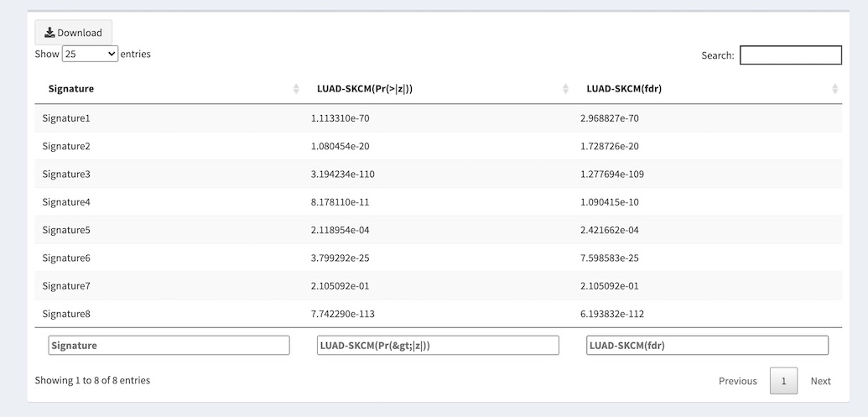Image resolution: width=868 pixels, height=417 pixels.
Task: Click the Signature column filter field
Action: [169, 346]
